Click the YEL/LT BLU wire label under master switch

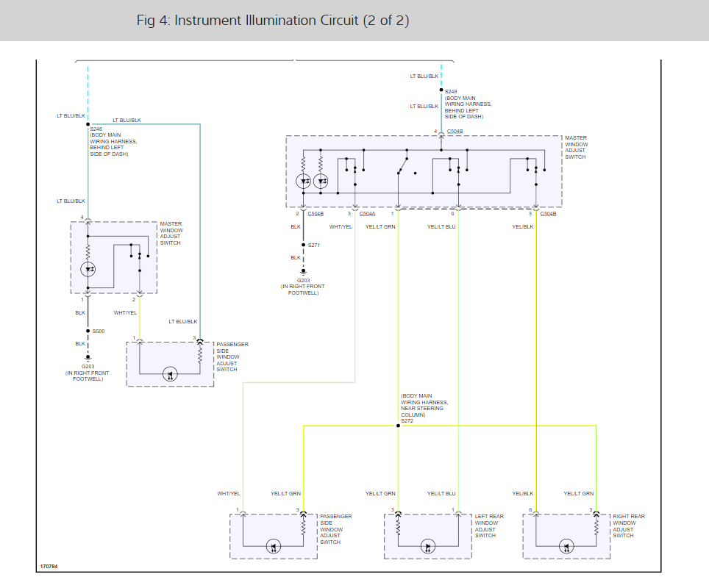441,227
